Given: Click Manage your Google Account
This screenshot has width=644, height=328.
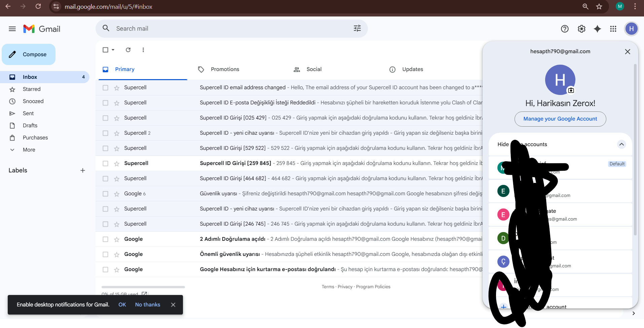Looking at the screenshot, I should coord(560,119).
